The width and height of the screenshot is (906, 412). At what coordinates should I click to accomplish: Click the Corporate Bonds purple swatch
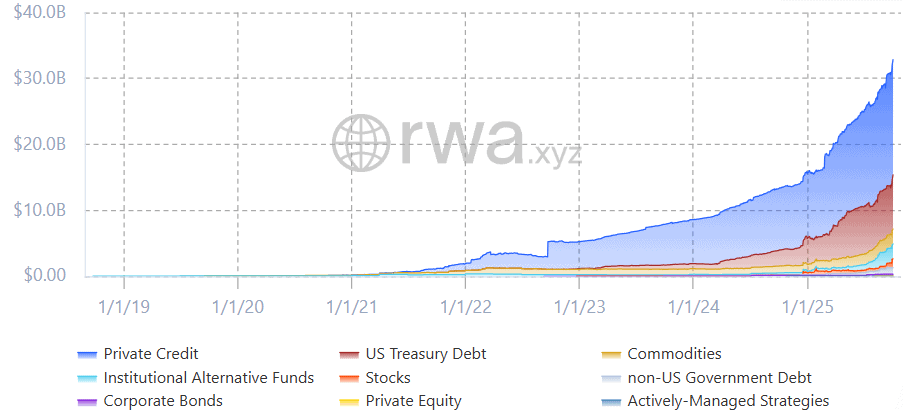click(86, 401)
